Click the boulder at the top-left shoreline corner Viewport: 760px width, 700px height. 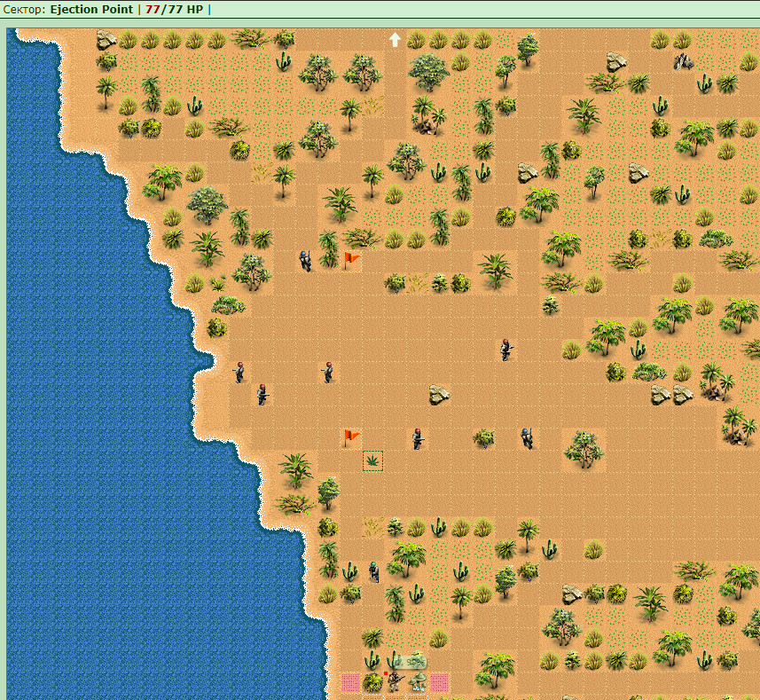[106, 40]
